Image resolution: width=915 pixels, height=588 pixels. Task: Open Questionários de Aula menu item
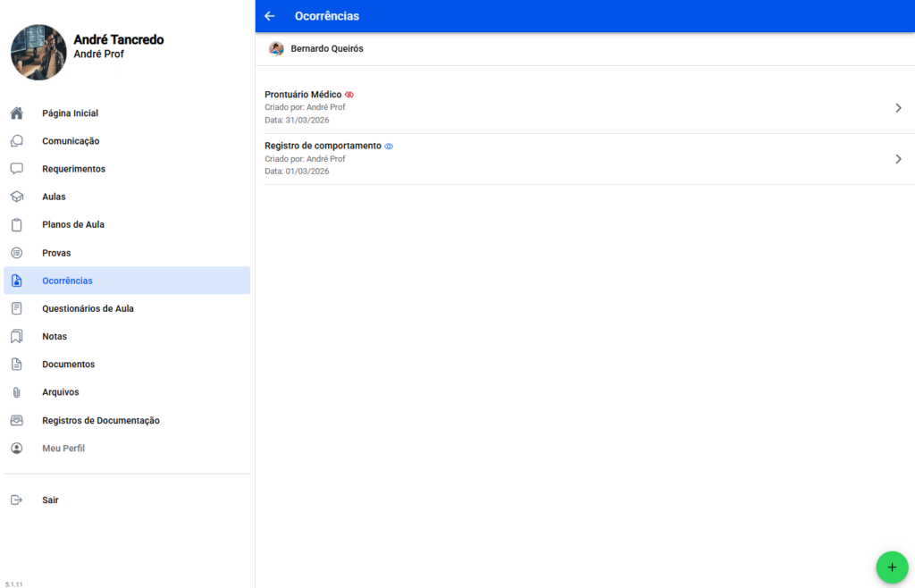click(88, 308)
